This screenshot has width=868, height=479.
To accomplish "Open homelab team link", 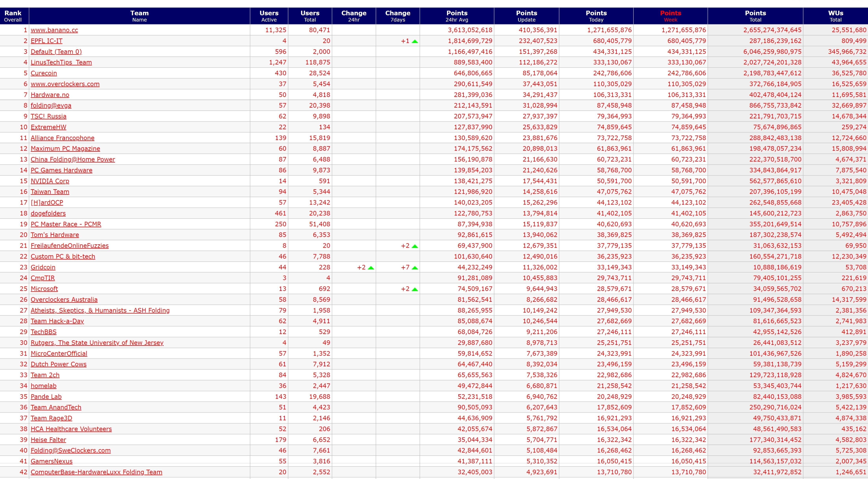I will tap(43, 386).
